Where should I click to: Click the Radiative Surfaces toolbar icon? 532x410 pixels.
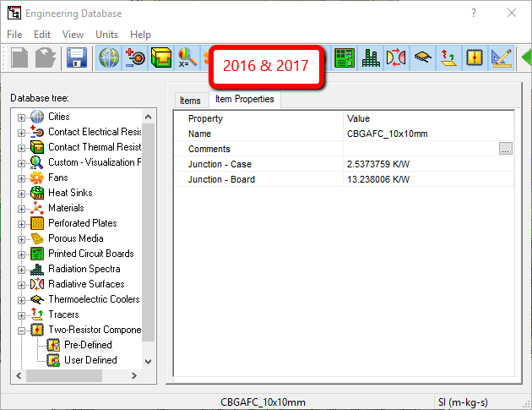click(x=396, y=58)
